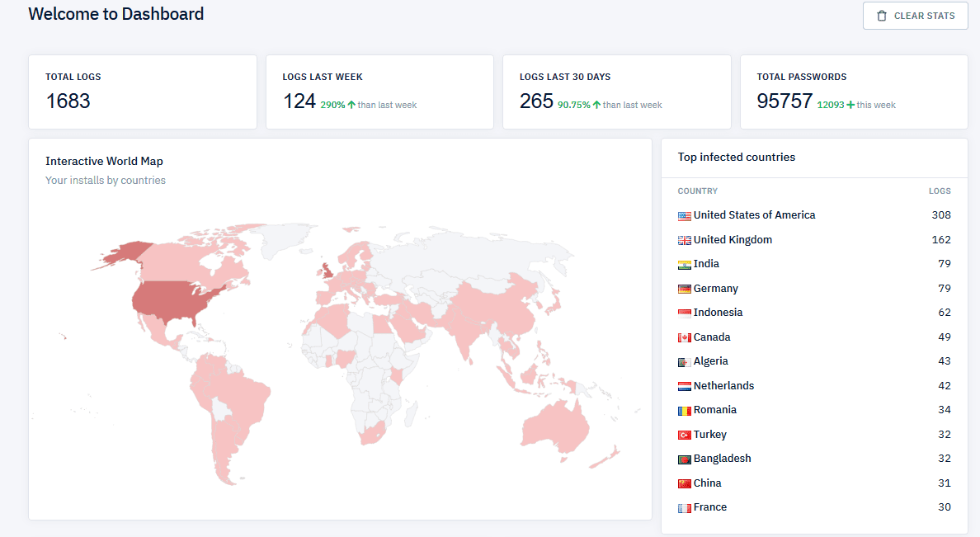The height and width of the screenshot is (537, 980).
Task: Click the green up arrow next to 290%
Action: point(351,105)
